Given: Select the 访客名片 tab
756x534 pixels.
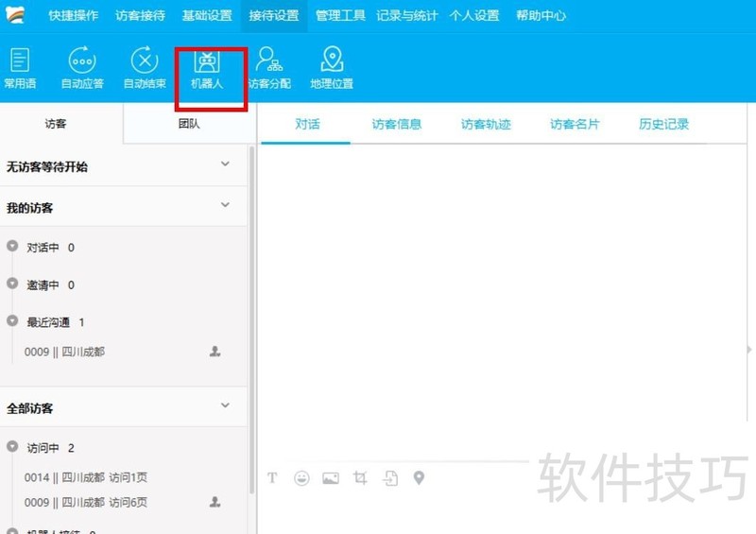Looking at the screenshot, I should tap(575, 125).
